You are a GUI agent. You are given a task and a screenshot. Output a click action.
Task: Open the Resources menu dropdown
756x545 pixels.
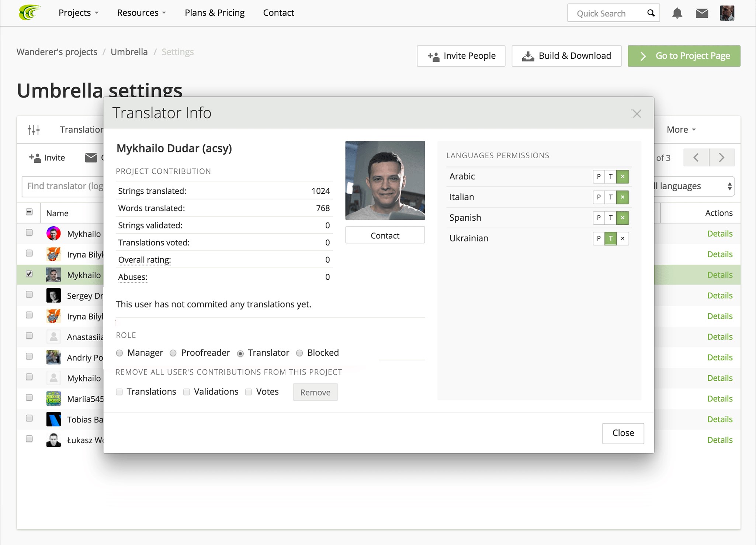141,13
